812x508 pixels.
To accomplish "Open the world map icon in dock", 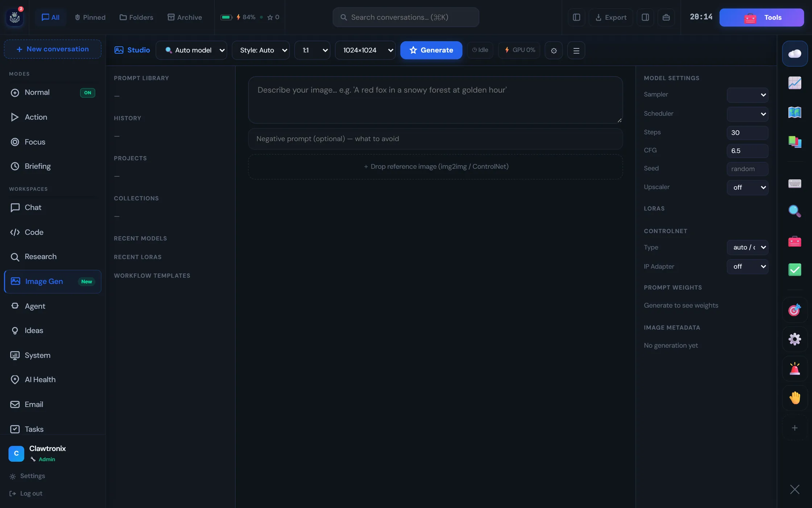I will tap(795, 112).
